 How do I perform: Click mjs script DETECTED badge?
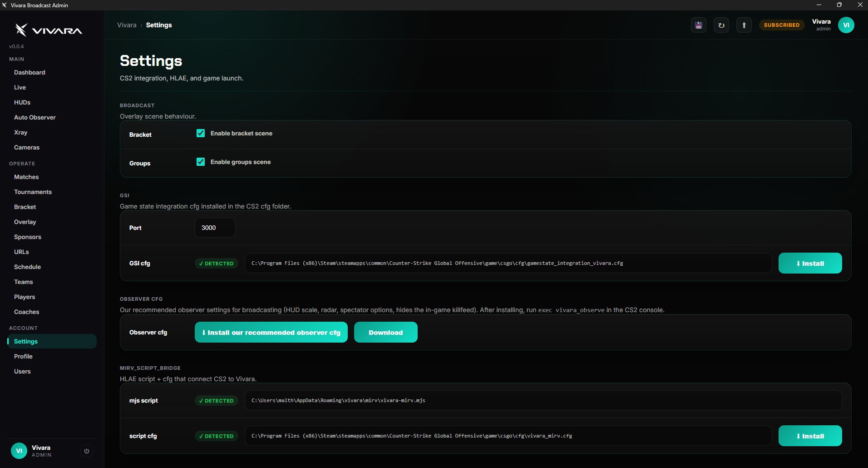tap(217, 401)
